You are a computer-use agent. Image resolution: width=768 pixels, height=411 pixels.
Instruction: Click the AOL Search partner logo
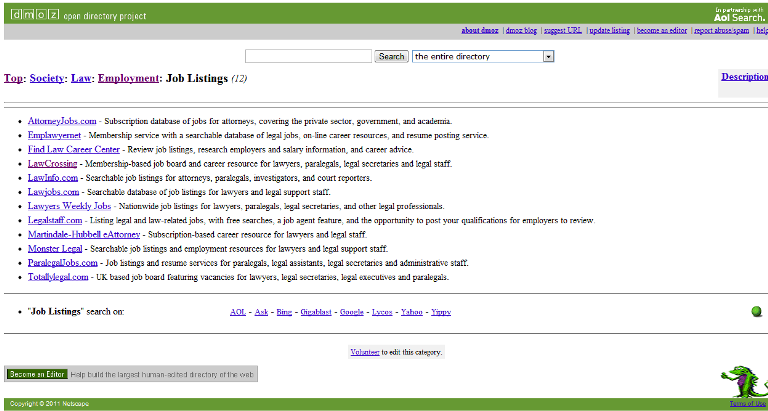click(x=739, y=14)
